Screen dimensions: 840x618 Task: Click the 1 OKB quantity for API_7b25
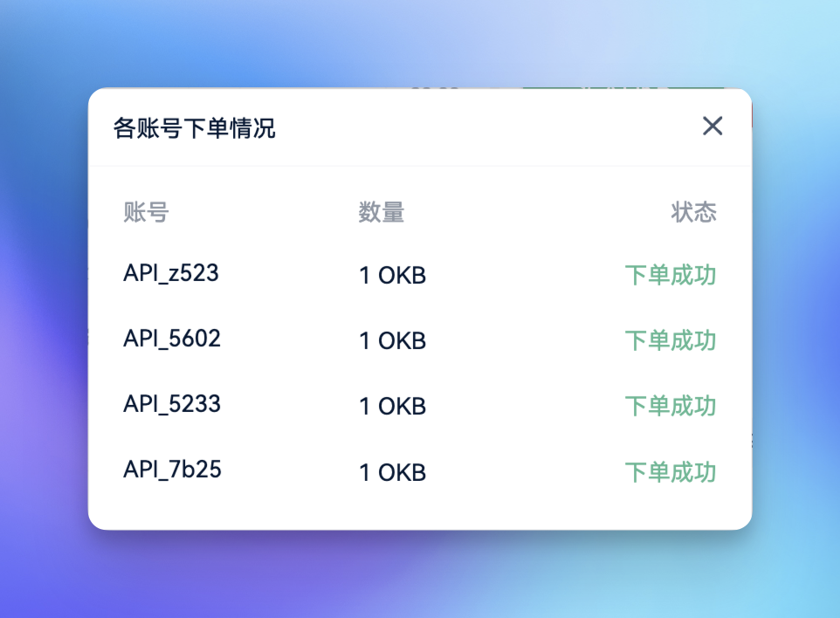pos(390,471)
